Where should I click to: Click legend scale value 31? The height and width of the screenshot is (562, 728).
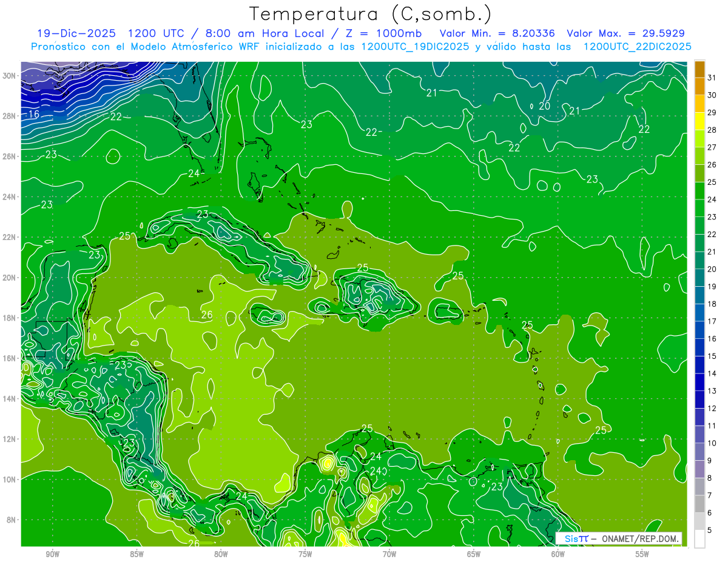[x=712, y=78]
